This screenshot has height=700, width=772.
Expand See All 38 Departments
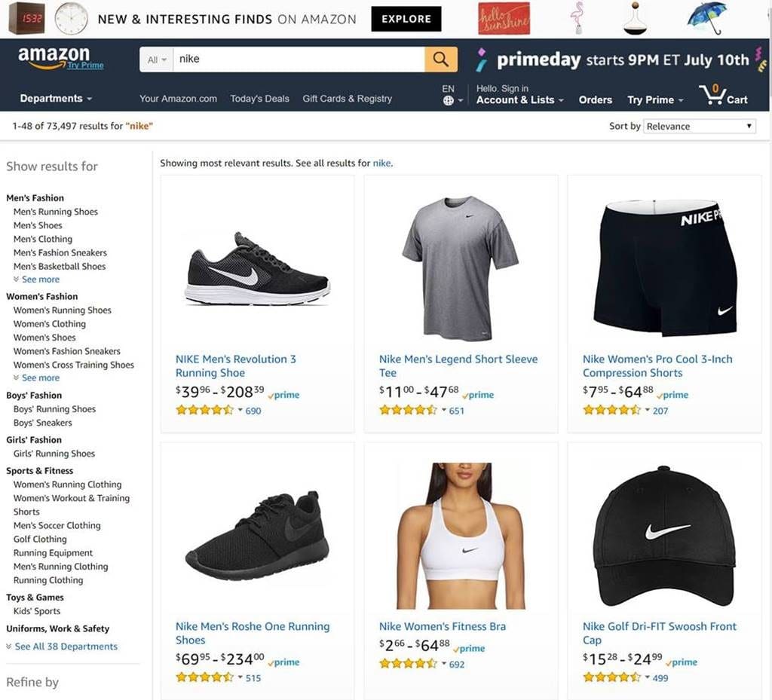pyautogui.click(x=62, y=647)
